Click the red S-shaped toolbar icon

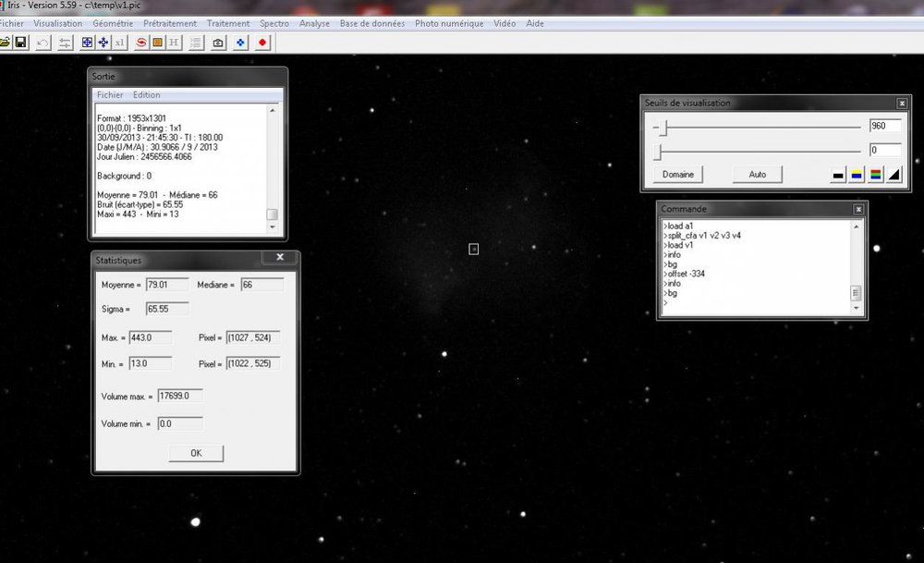(141, 43)
